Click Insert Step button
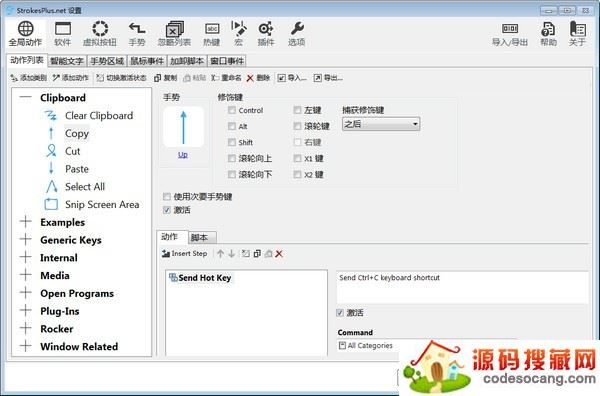Image resolution: width=600 pixels, height=396 pixels. click(184, 254)
